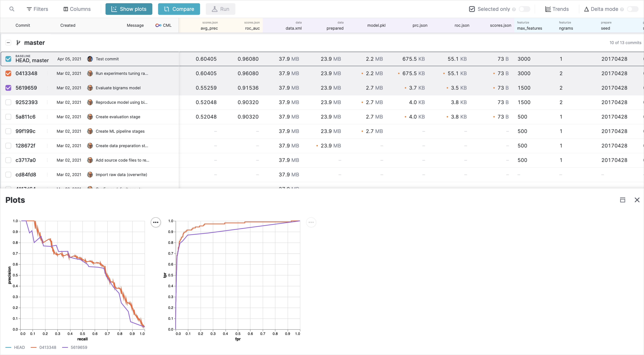Check the 128672f commit checkbox
Screen dimensions: 644x355
point(8,146)
